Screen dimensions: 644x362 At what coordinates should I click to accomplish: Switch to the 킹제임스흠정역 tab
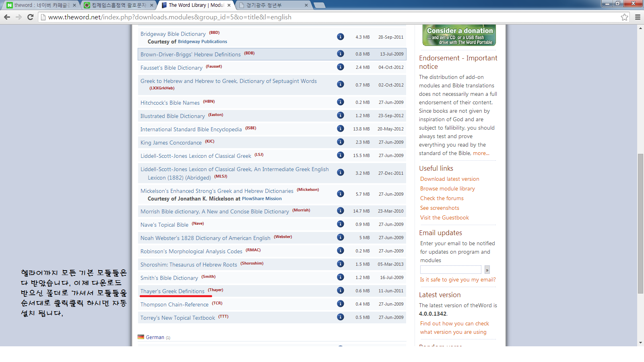tap(119, 5)
